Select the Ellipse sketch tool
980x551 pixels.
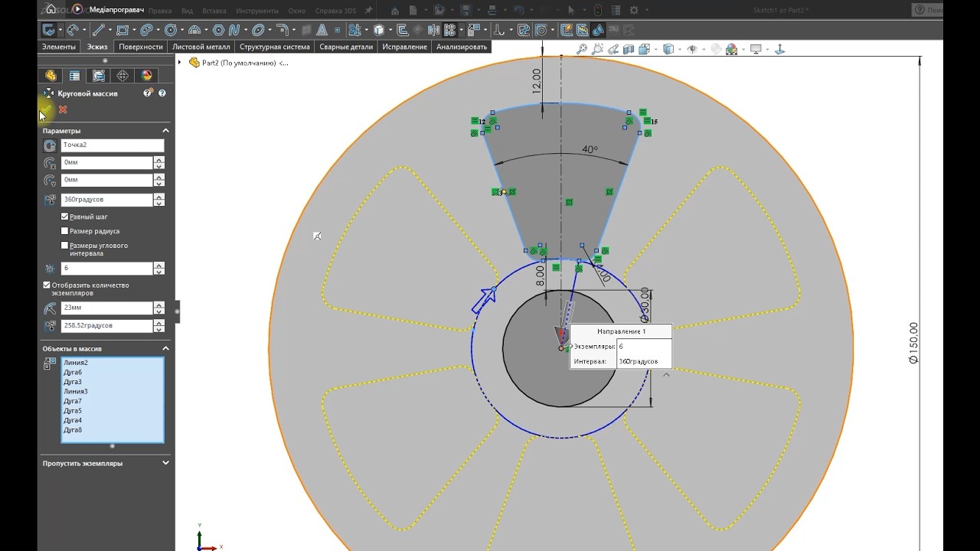258,30
